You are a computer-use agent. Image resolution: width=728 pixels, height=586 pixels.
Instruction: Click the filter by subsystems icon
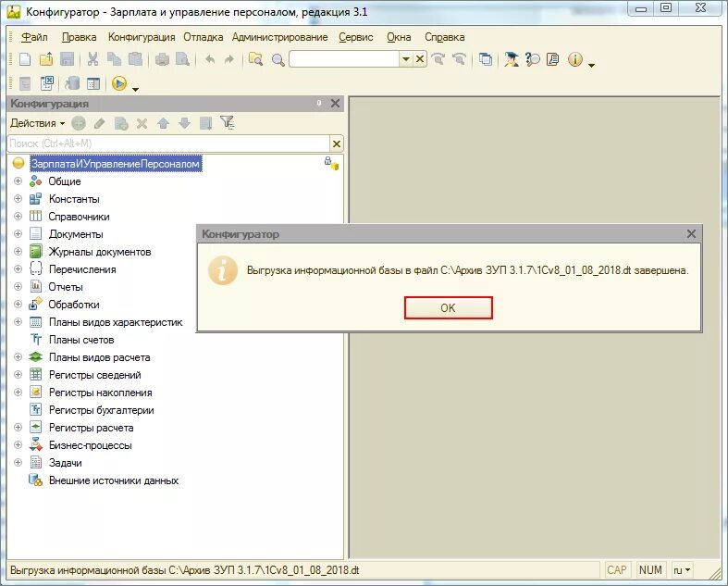[x=227, y=123]
